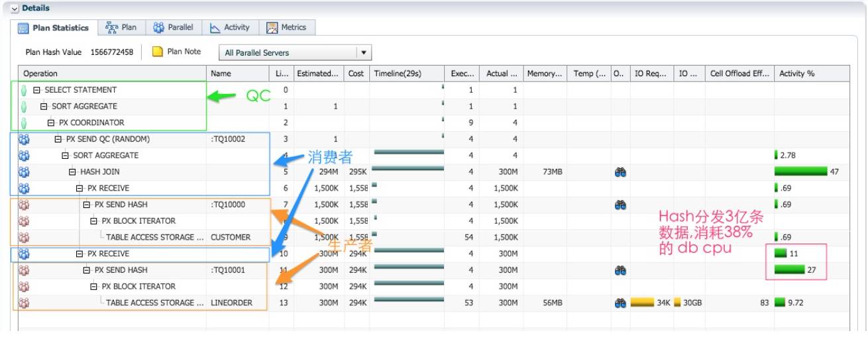Viewport: 868px width, 339px height.
Task: Sort by the Operation column header
Action: point(113,73)
